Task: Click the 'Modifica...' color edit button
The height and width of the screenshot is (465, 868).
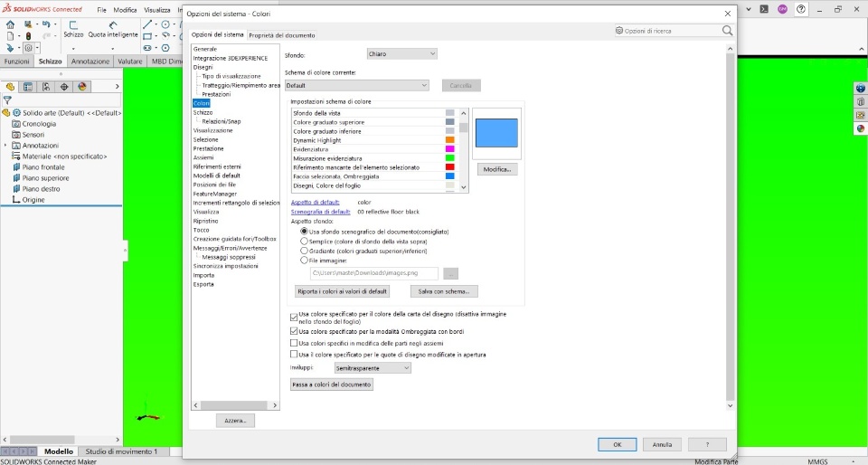Action: coord(497,169)
